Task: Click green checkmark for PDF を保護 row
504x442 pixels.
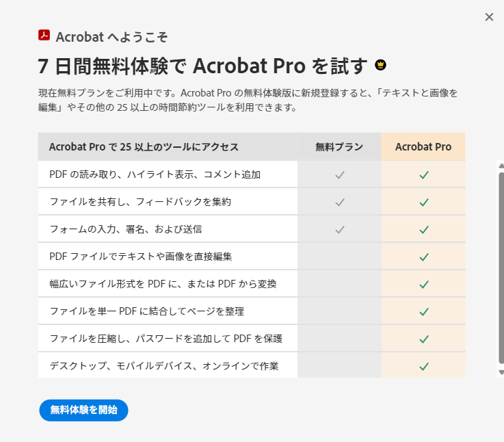Action: click(x=424, y=339)
